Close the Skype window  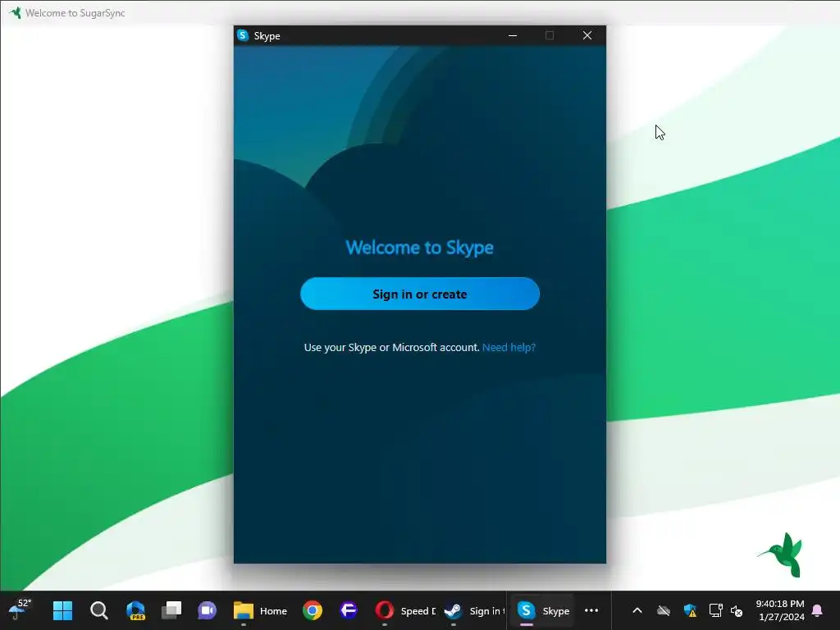click(x=587, y=35)
